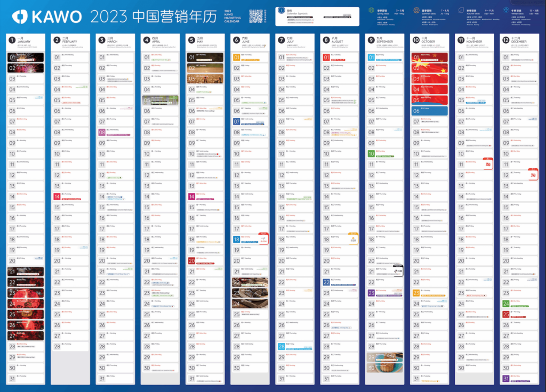Screen dimensions: 546x392
Task: Click the KAWO logo icon
Action: [20, 17]
